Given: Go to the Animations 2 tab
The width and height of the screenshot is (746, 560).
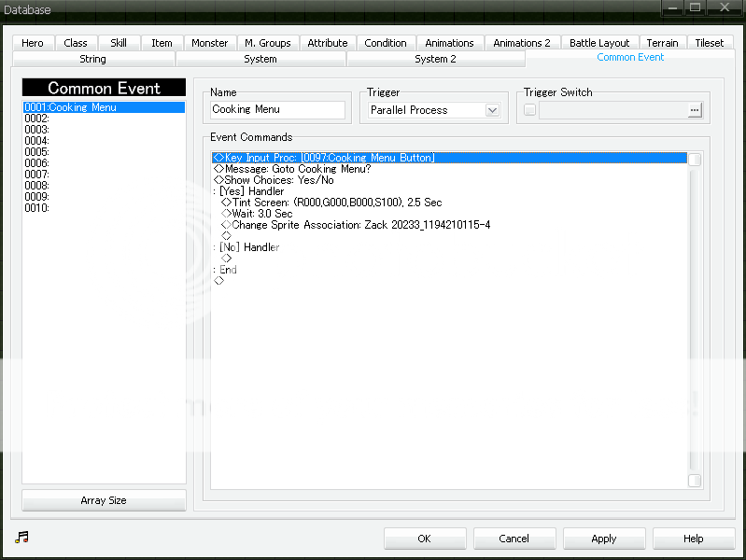Looking at the screenshot, I should (x=522, y=43).
